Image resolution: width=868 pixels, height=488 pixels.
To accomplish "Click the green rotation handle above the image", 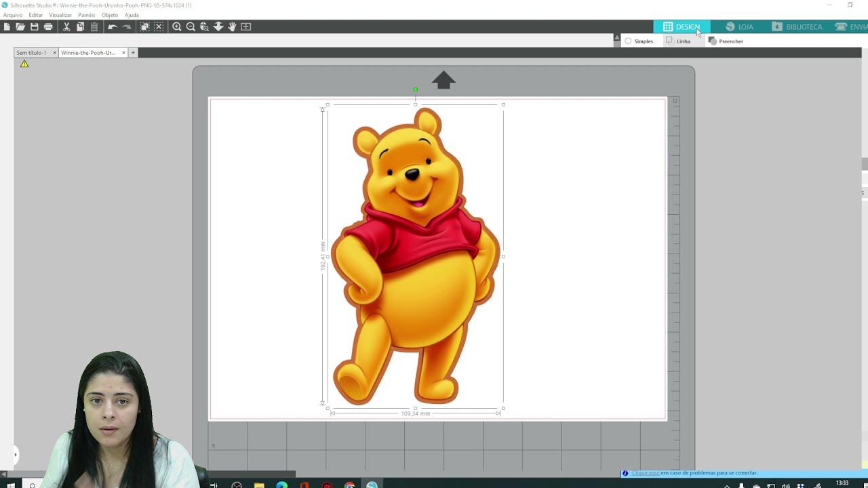I will pyautogui.click(x=416, y=89).
